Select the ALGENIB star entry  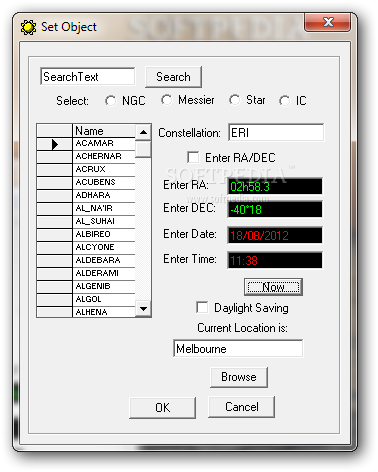click(104, 286)
